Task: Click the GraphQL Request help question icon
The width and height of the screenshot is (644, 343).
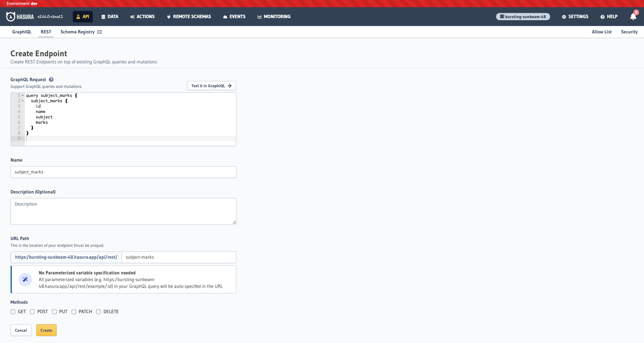Action: [x=51, y=80]
